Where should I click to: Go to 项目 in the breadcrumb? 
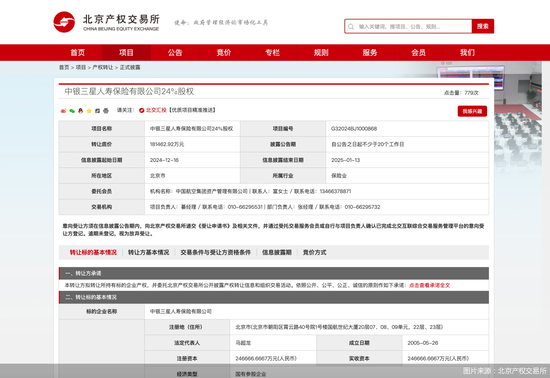[81, 67]
